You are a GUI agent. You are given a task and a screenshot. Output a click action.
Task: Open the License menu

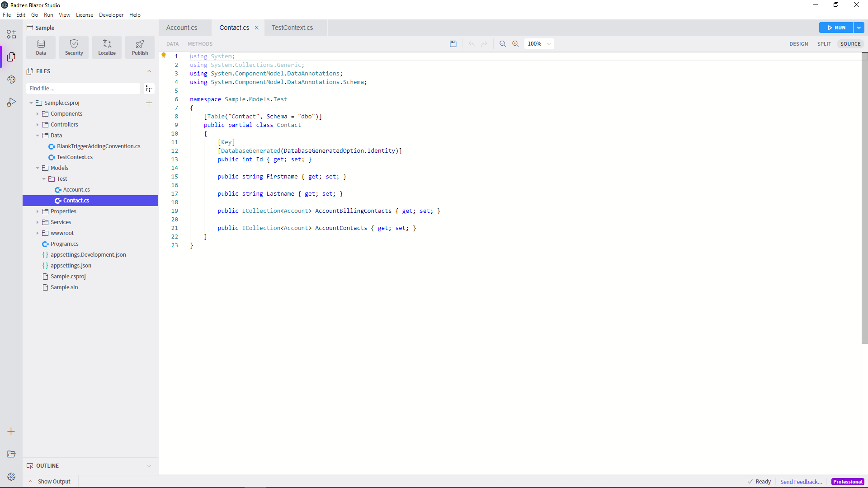(x=85, y=15)
